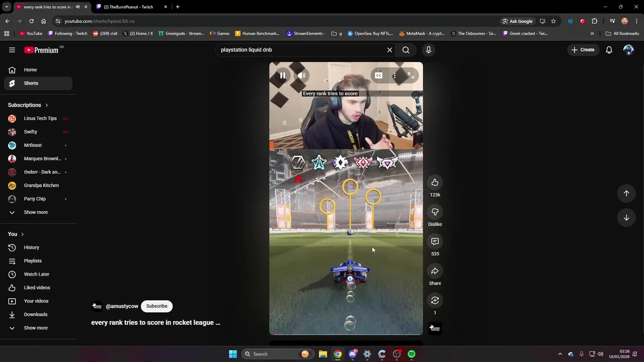The width and height of the screenshot is (644, 362).
Task: Select Shorts in the sidebar
Action: [38, 83]
